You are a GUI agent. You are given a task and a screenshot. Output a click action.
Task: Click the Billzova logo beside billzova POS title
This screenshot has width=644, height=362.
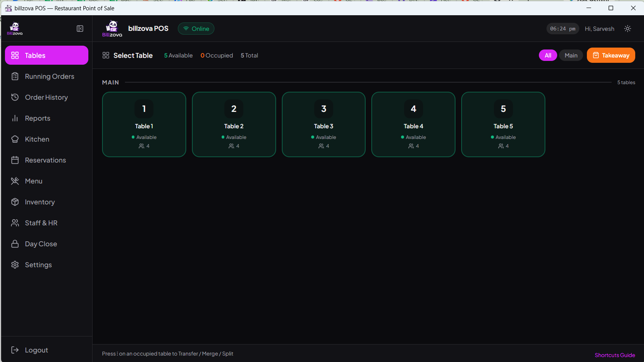click(112, 29)
